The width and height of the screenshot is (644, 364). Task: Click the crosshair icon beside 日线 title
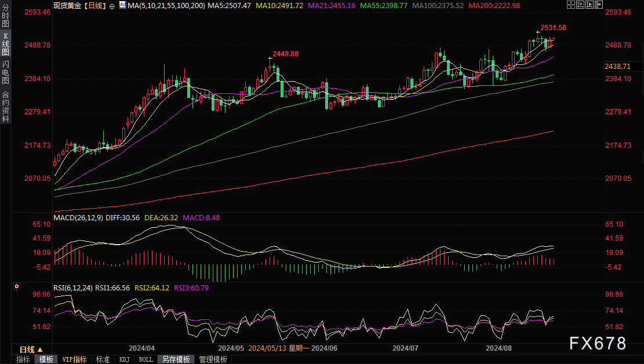coord(112,5)
